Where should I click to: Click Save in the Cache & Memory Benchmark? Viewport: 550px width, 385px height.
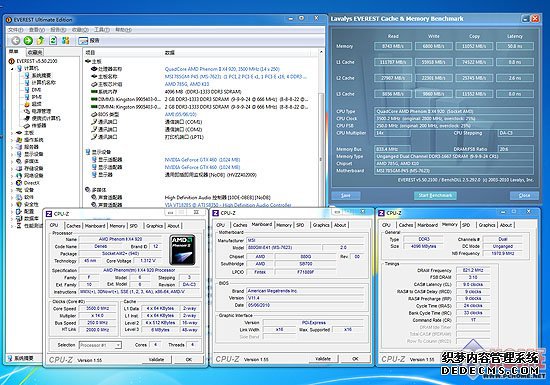tap(346, 195)
